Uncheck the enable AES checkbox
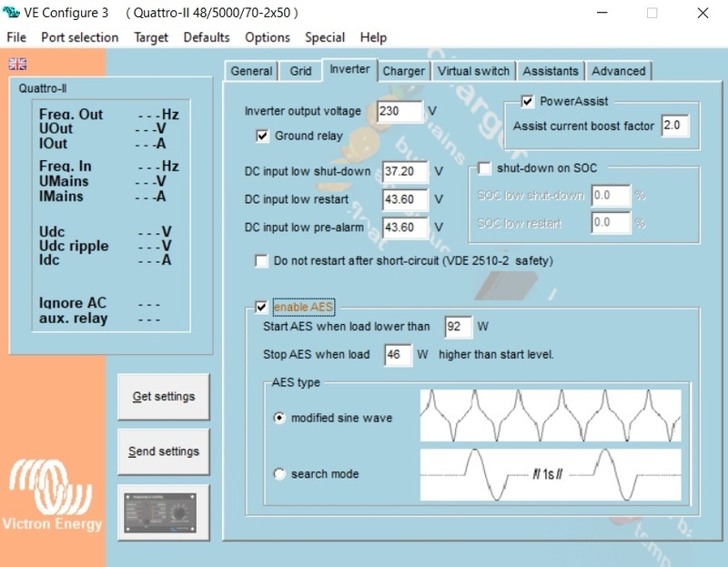 (261, 307)
